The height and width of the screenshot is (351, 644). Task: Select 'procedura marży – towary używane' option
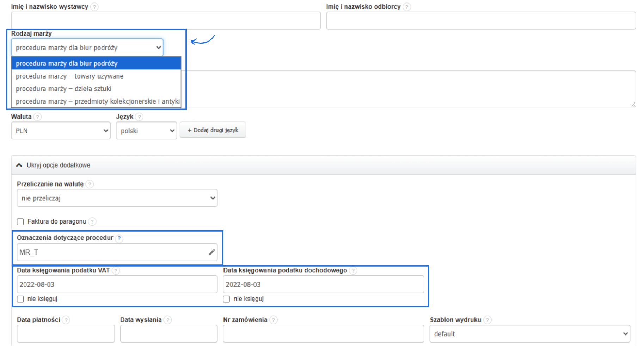[x=69, y=76]
